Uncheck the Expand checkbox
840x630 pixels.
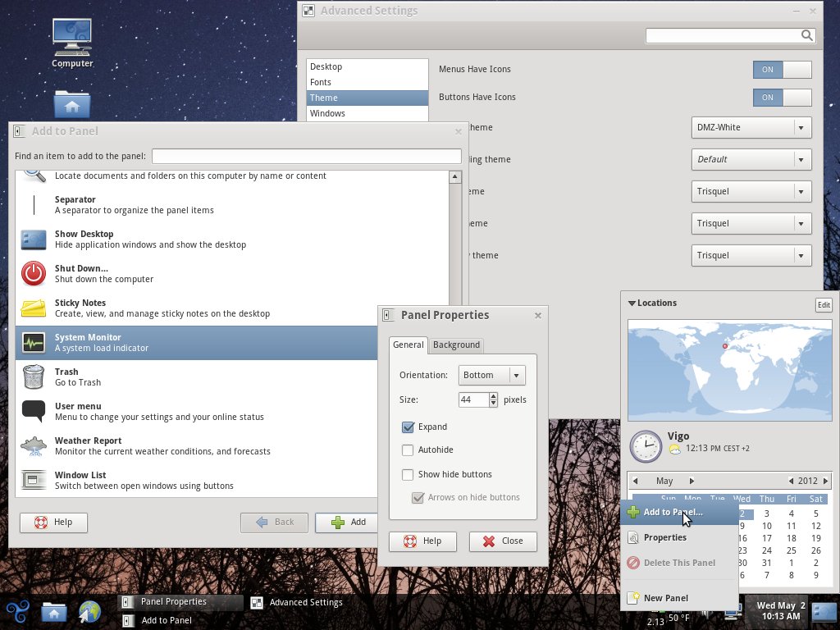pyautogui.click(x=408, y=427)
